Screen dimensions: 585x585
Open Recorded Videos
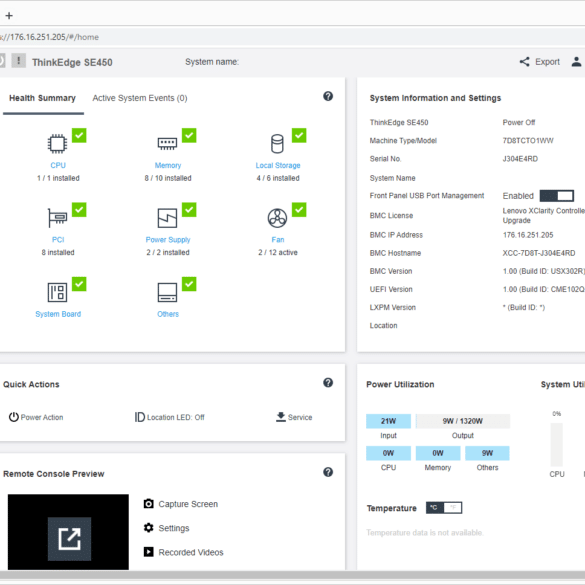(x=184, y=552)
